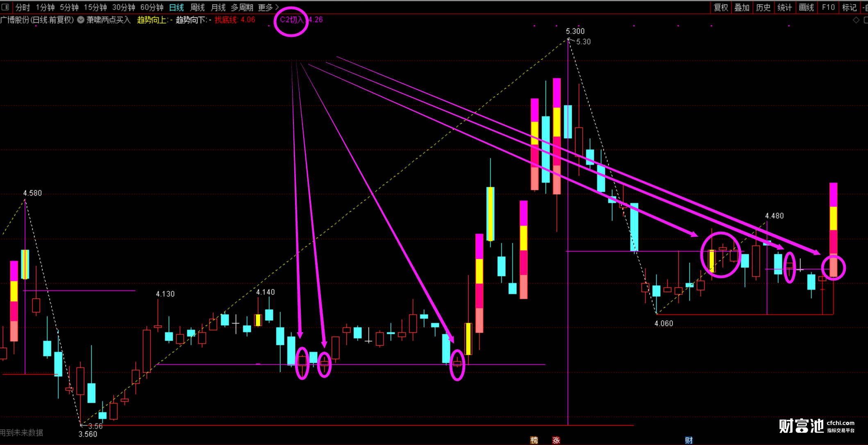Toggle 叠加 overlay option
Image resolution: width=868 pixels, height=445 pixels.
[x=742, y=7]
